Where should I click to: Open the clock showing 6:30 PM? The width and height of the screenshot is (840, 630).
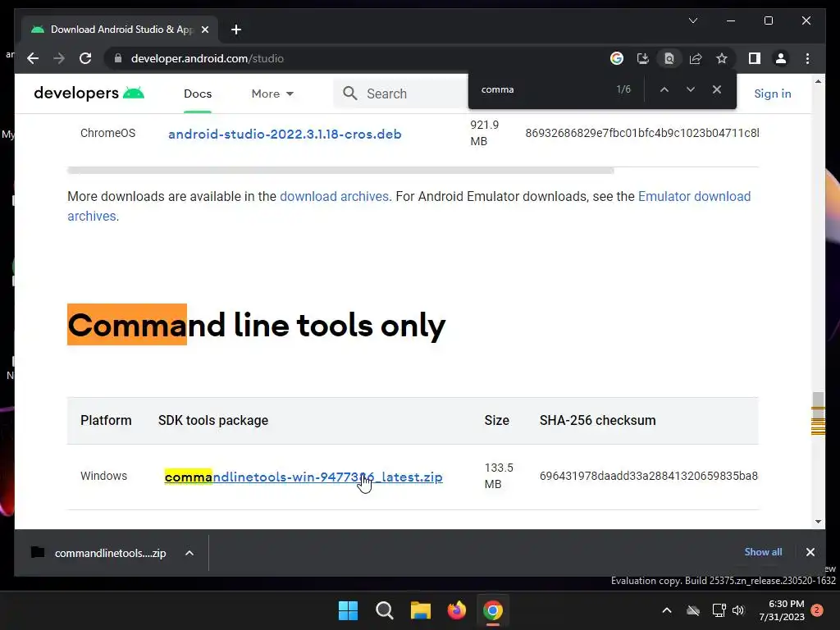tap(782, 610)
